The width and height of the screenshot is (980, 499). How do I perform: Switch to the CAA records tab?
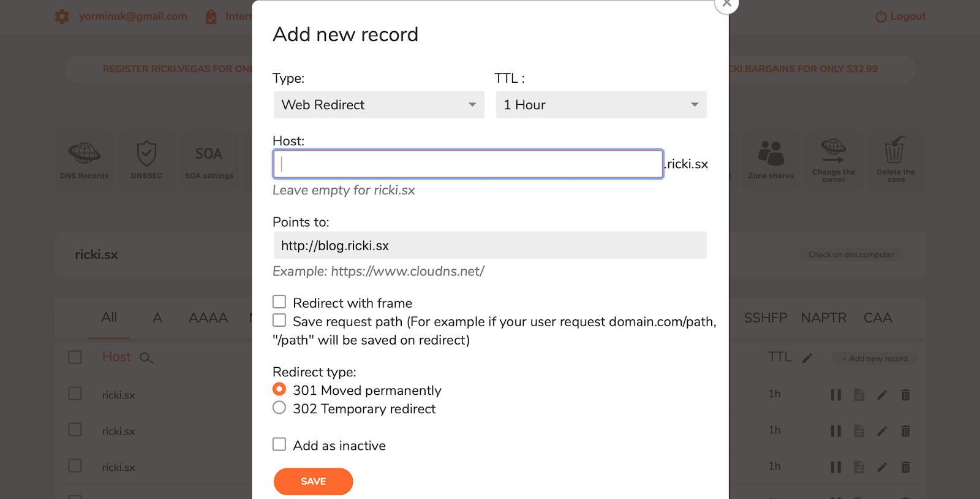[878, 318]
